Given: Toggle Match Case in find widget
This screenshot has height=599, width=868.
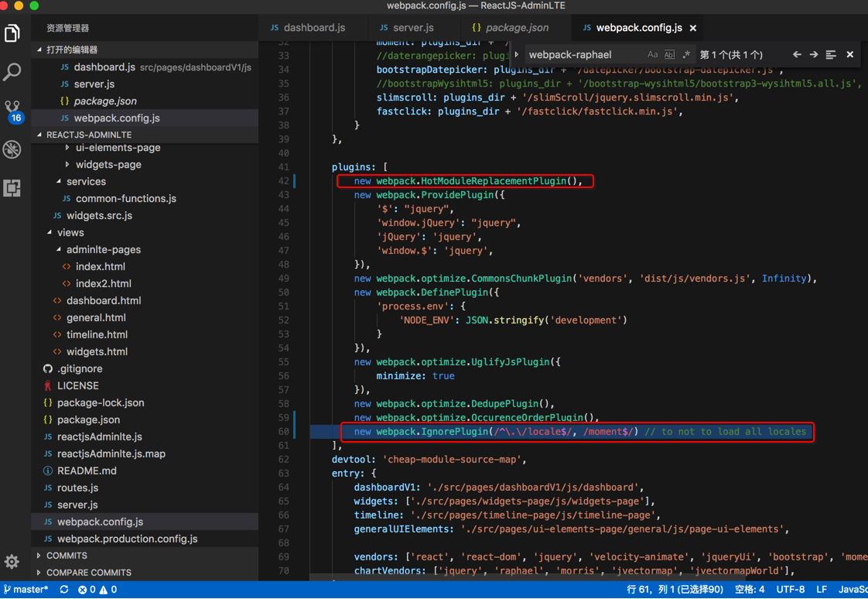Looking at the screenshot, I should (x=652, y=55).
